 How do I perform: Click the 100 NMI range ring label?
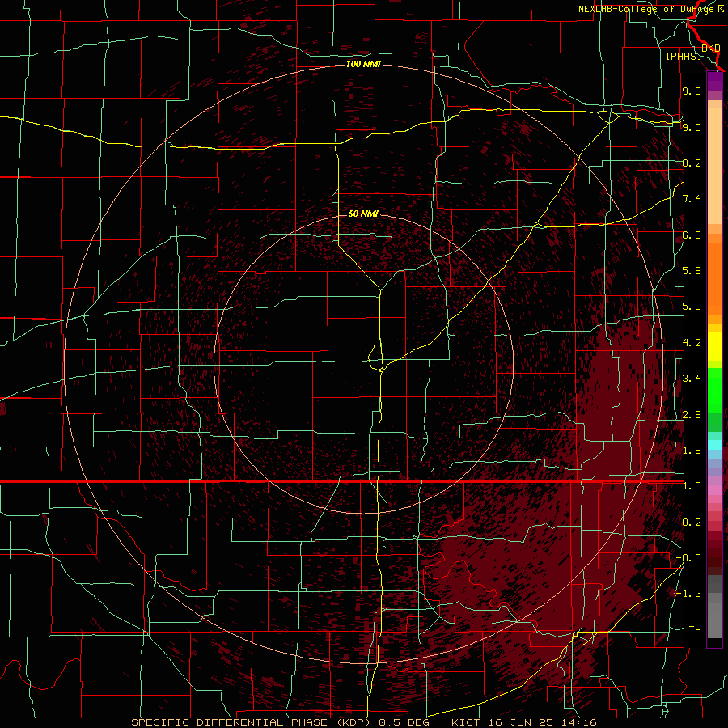point(363,64)
